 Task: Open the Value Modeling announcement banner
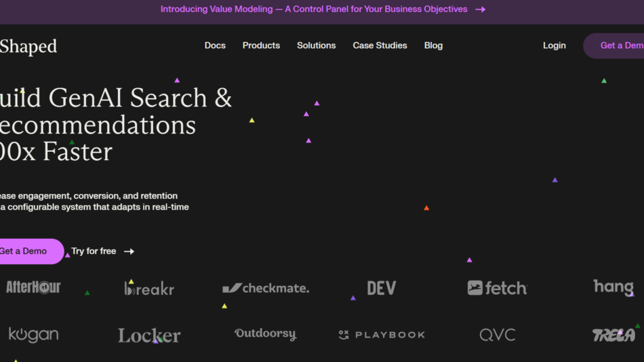click(x=322, y=9)
